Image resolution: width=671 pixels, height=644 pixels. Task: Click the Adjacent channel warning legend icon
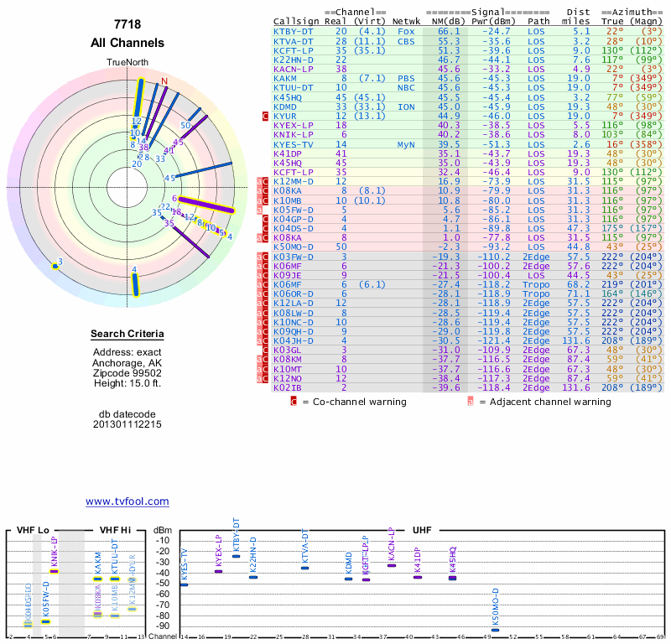point(471,402)
